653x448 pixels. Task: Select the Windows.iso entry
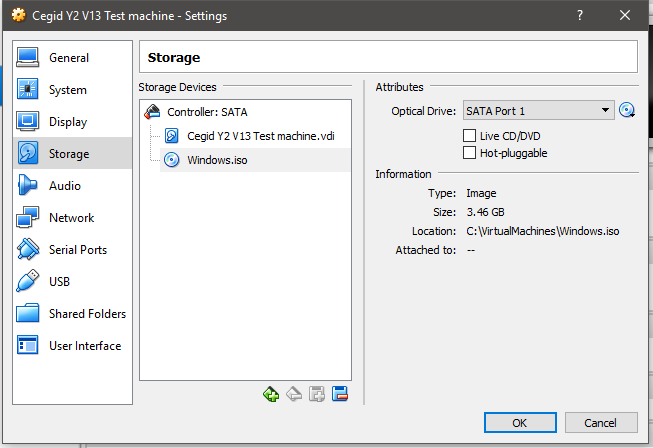(x=255, y=160)
